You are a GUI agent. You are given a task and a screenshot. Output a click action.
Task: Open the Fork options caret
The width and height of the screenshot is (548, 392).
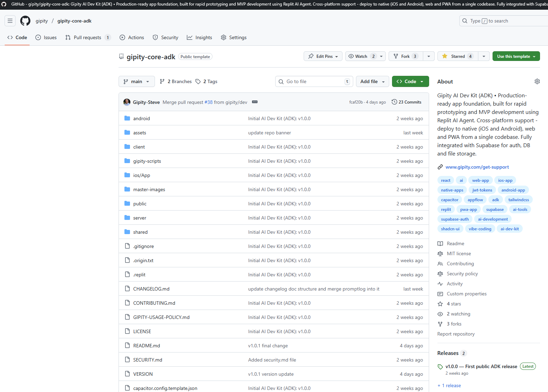tap(429, 56)
